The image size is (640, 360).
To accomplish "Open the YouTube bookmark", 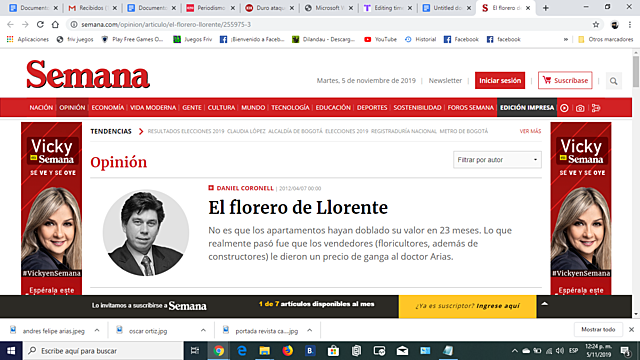I will coord(380,40).
